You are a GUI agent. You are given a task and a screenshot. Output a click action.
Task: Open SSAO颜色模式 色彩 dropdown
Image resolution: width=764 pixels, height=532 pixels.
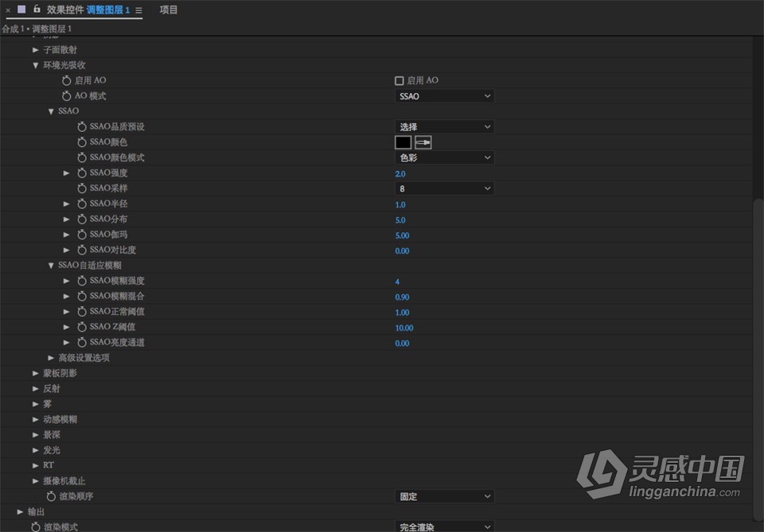tap(444, 157)
